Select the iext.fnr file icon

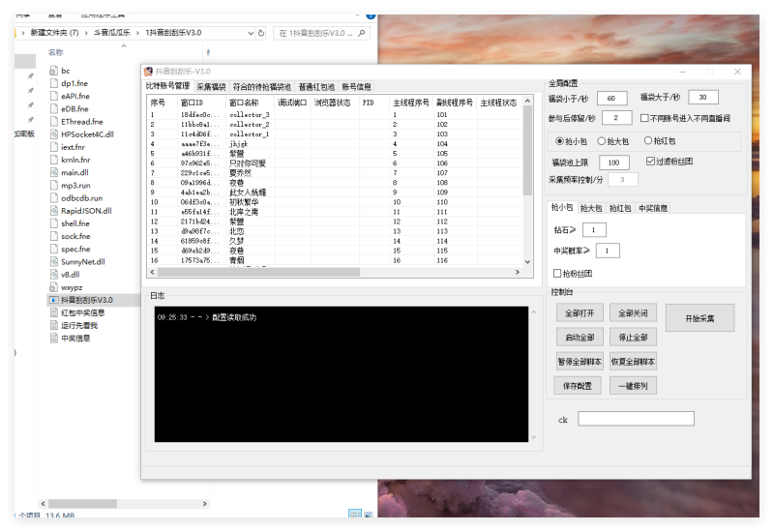pyautogui.click(x=54, y=147)
